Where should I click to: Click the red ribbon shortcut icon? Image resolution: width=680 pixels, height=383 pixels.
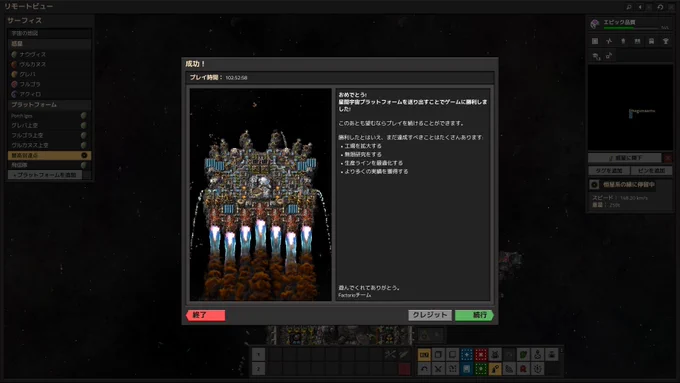coord(523,369)
